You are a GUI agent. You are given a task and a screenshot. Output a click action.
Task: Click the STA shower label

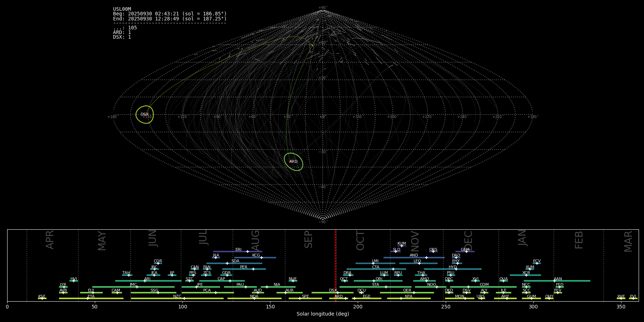(x=375, y=285)
